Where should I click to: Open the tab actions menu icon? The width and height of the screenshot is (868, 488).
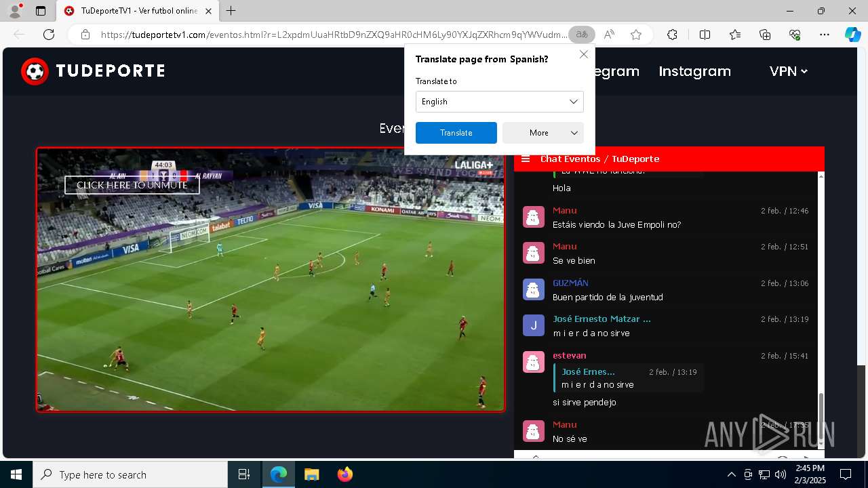coord(41,11)
